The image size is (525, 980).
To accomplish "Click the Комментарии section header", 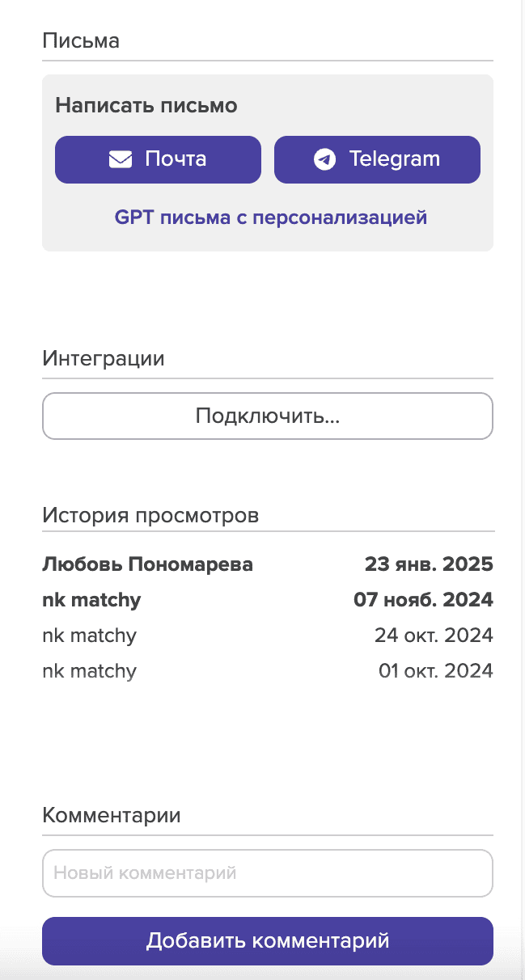I will coord(111,815).
